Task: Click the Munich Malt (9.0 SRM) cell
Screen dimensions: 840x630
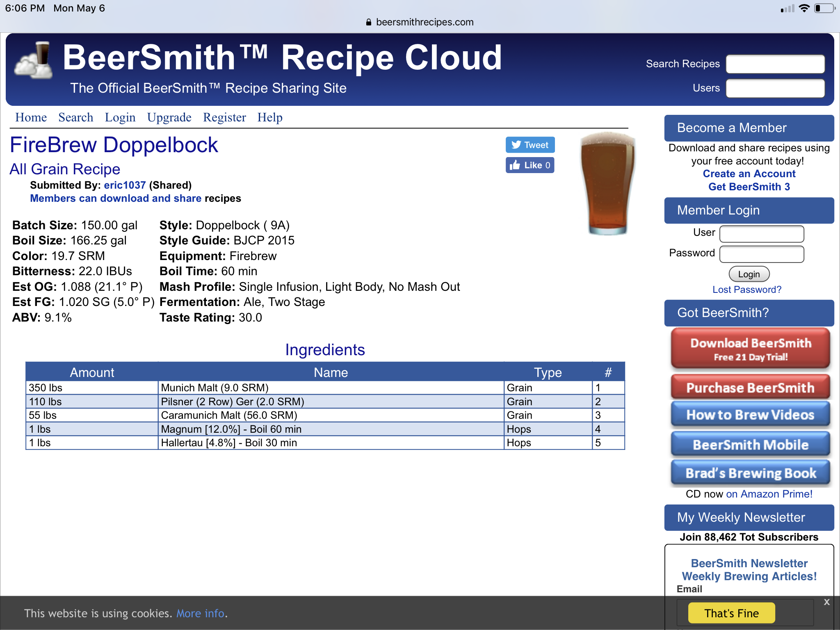Action: coord(331,388)
